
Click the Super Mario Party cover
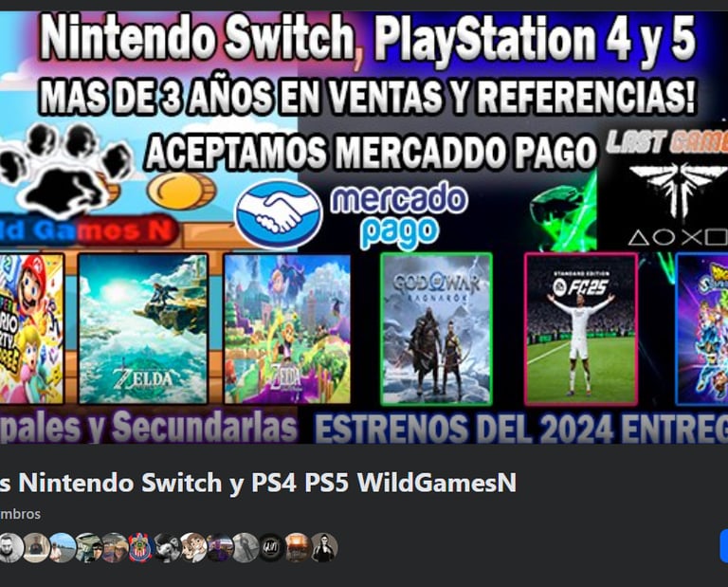pos(31,329)
